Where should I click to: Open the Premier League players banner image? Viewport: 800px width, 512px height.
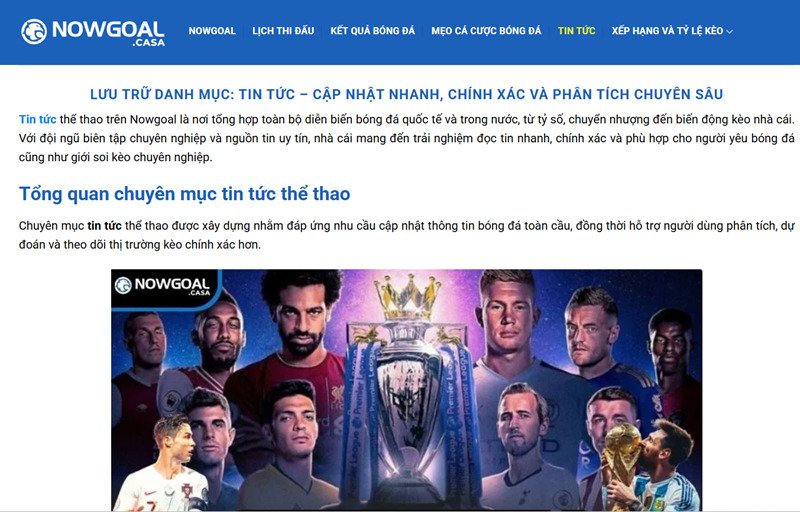(406, 390)
